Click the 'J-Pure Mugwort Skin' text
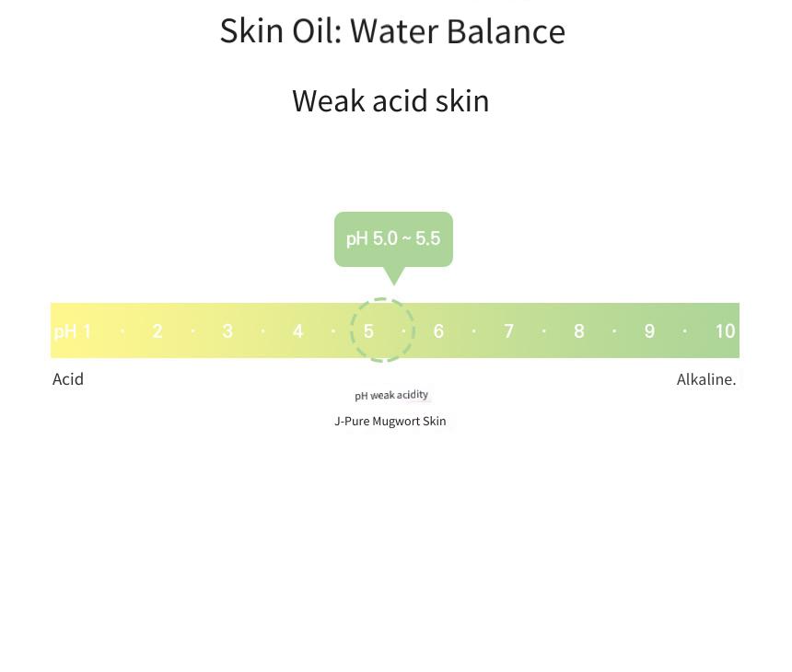 pos(390,421)
